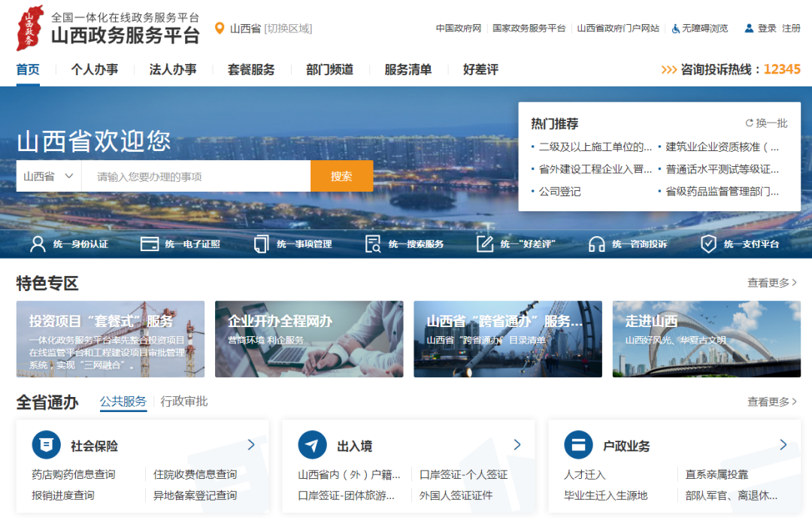Select the 统一"好差评" rating icon
The width and height of the screenshot is (812, 518).
pos(484,244)
